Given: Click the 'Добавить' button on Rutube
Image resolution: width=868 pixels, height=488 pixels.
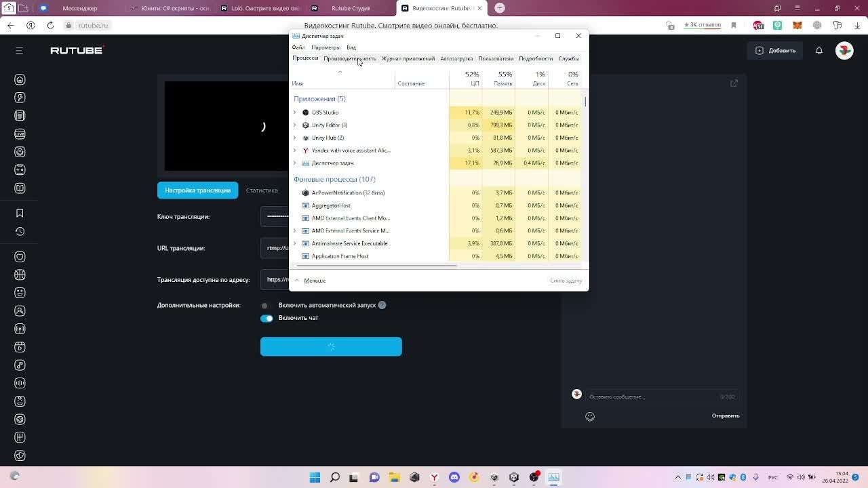Looking at the screenshot, I should [776, 50].
